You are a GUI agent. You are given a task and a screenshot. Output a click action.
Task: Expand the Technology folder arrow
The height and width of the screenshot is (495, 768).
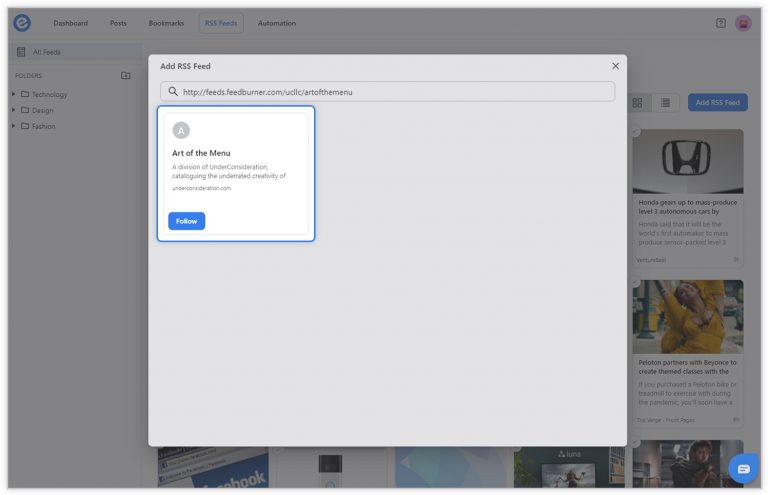pos(13,94)
